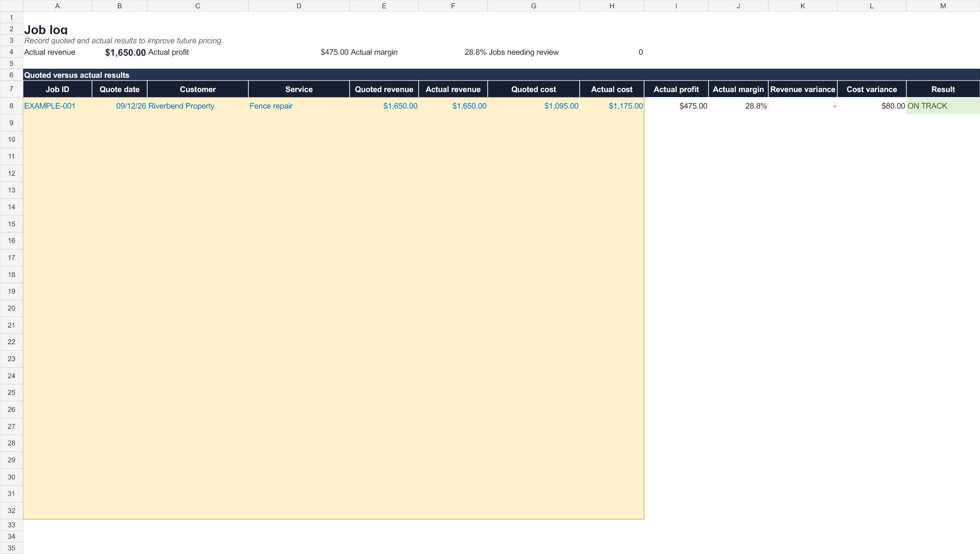Select row 8 header

(12, 106)
